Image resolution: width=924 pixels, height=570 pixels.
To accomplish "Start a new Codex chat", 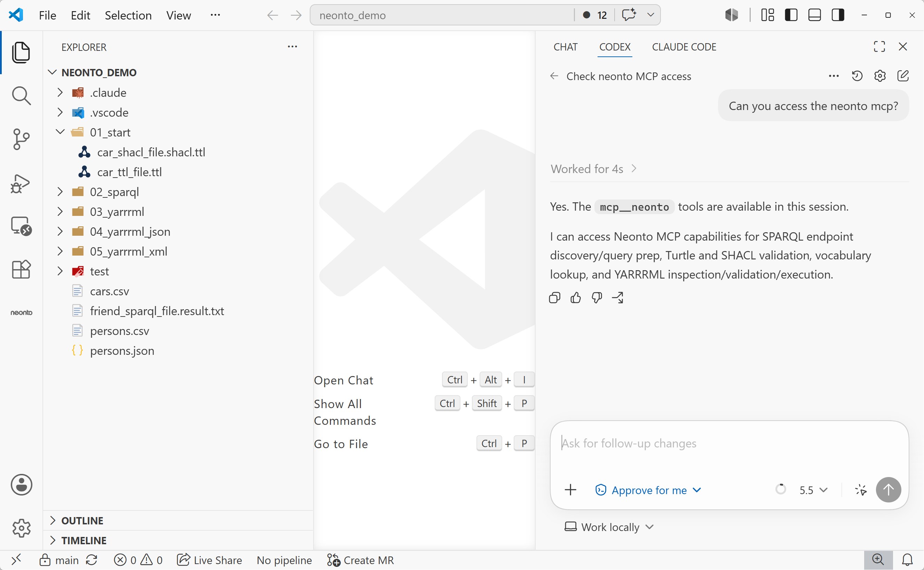I will [903, 76].
